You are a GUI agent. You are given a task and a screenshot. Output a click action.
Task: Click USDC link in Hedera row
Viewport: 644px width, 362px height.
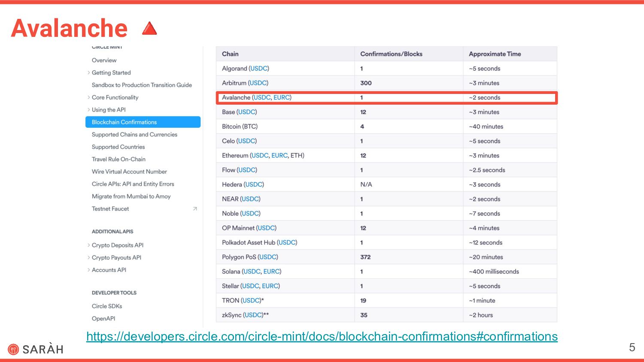point(254,185)
